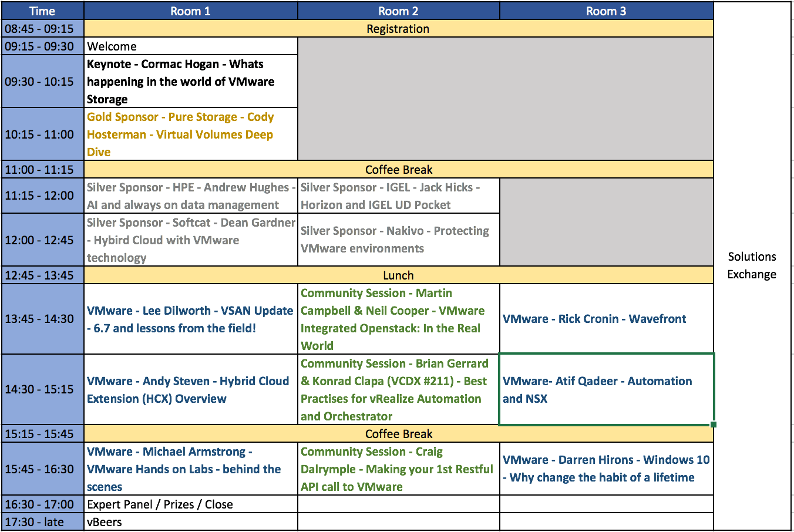The image size is (794, 532).
Task: Select the 13:45 - 14:30 time cell
Action: (43, 319)
